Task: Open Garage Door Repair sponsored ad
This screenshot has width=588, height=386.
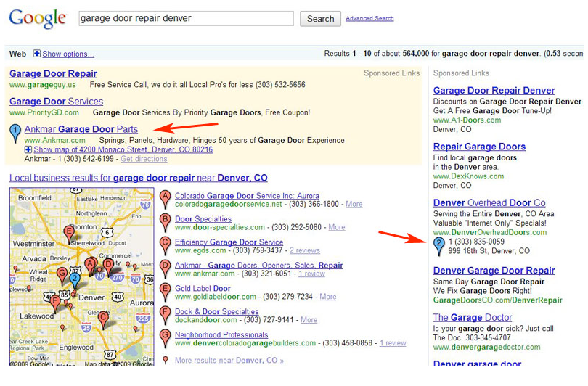Action: tap(53, 73)
